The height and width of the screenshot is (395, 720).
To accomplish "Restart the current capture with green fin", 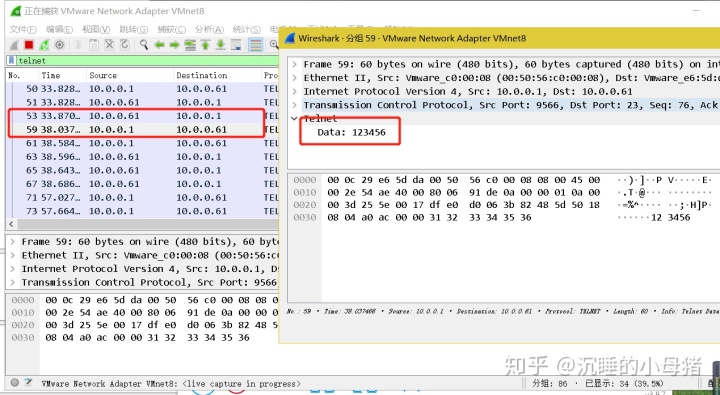I will click(44, 45).
